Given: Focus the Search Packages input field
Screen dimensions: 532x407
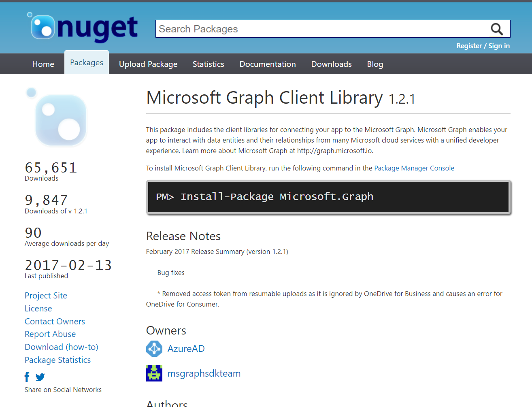Looking at the screenshot, I should click(320, 29).
